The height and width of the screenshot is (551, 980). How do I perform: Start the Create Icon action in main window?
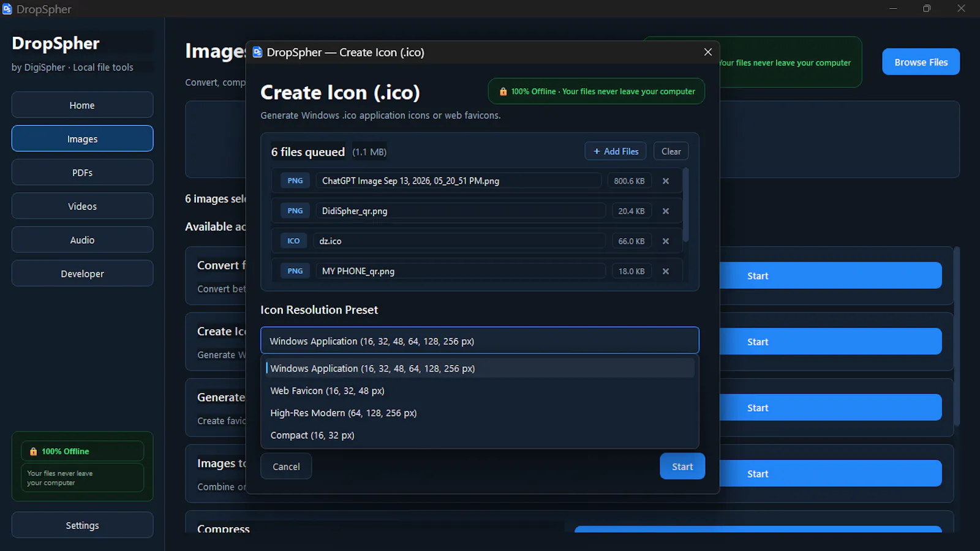pos(830,342)
